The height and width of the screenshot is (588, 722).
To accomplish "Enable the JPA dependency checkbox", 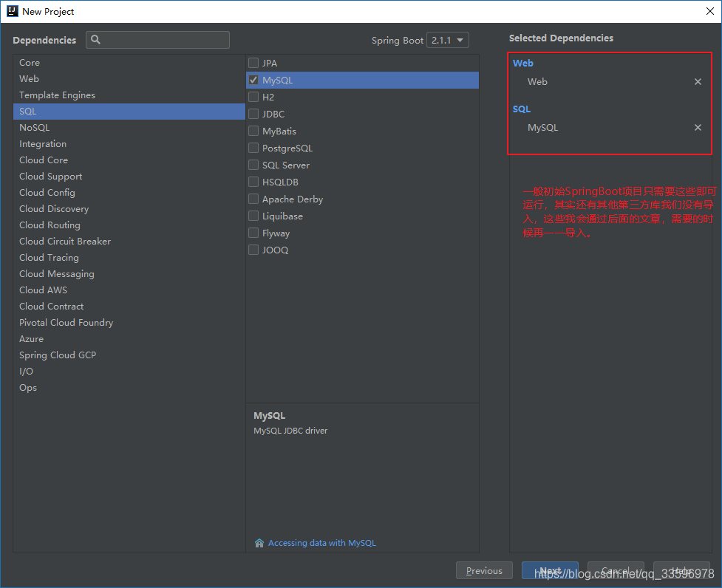I will click(253, 63).
